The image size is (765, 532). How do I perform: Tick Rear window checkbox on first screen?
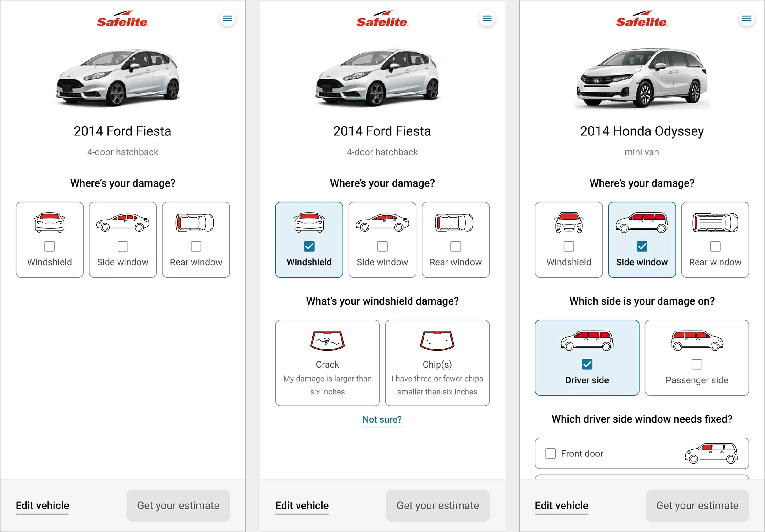tap(196, 246)
